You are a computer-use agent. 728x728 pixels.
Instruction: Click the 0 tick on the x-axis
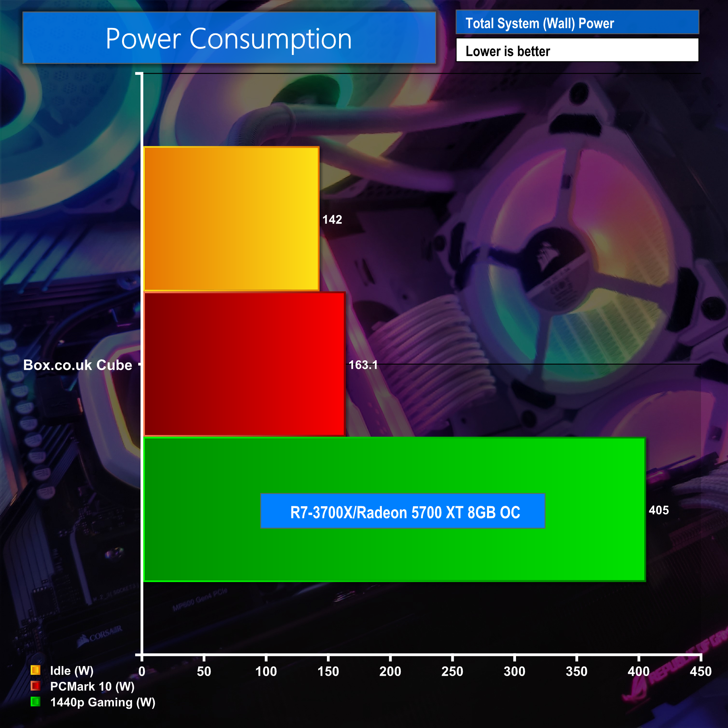pyautogui.click(x=142, y=671)
